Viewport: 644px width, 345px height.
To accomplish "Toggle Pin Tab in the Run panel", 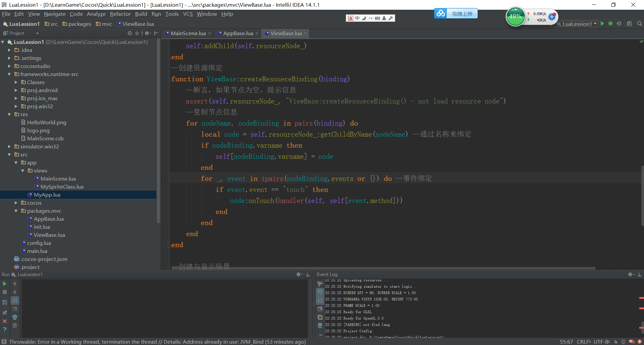I will tap(5, 313).
